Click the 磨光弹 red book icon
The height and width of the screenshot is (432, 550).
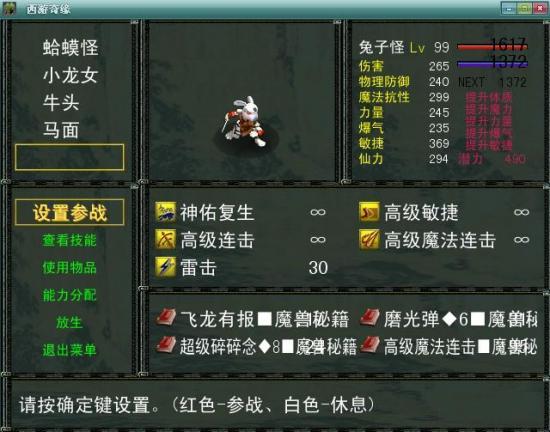point(370,318)
